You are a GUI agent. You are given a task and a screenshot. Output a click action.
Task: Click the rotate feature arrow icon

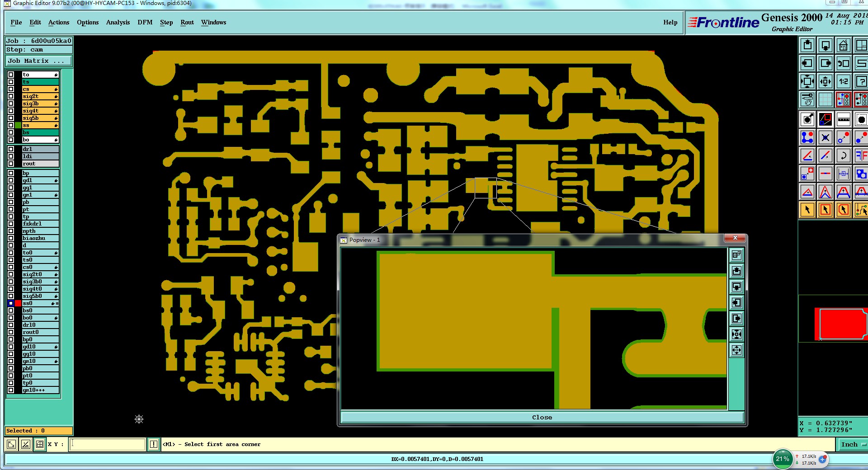click(x=843, y=155)
